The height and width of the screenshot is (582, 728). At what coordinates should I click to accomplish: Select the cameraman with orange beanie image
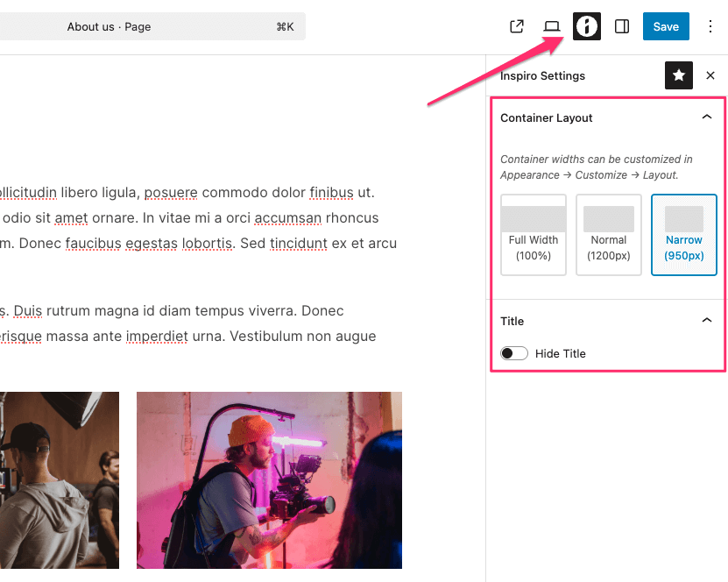pos(269,479)
